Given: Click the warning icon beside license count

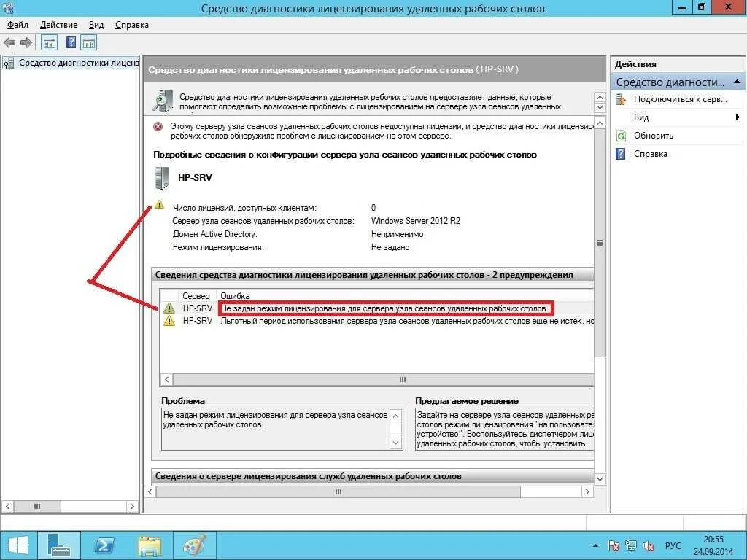Looking at the screenshot, I should (159, 204).
